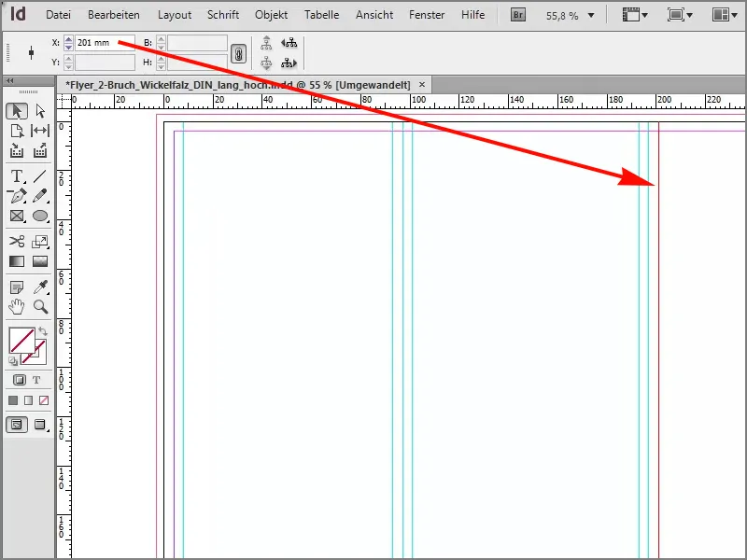
Task: Apply gradient swatch button
Action: point(29,400)
